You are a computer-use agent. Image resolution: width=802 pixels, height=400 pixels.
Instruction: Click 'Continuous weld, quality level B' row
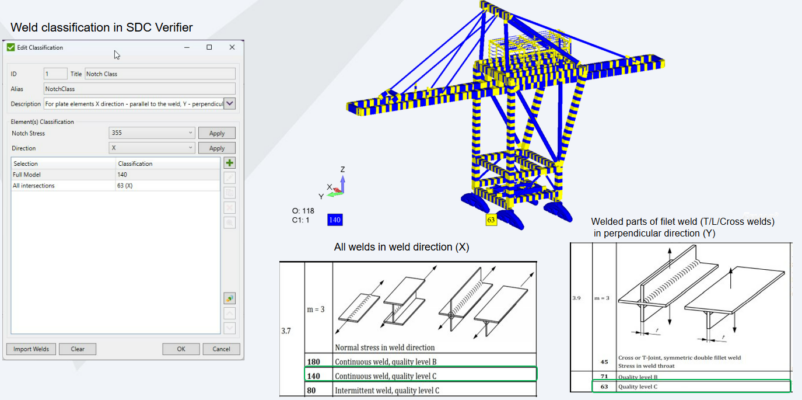420,361
